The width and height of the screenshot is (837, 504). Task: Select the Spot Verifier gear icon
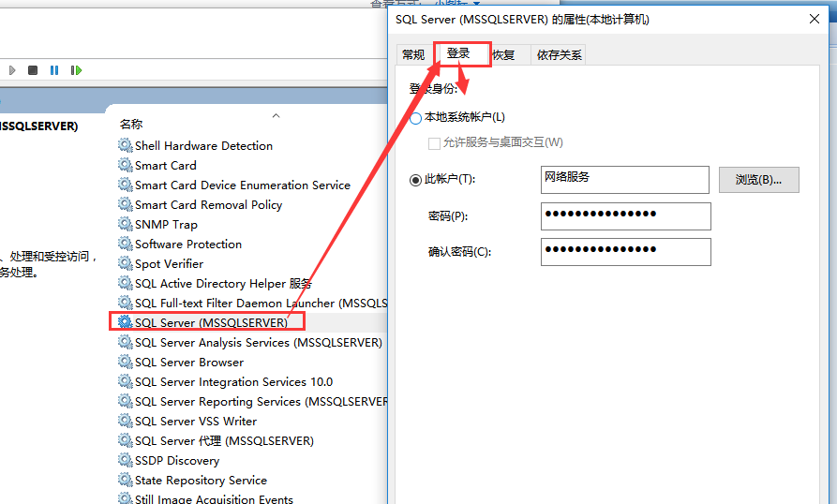pos(126,263)
